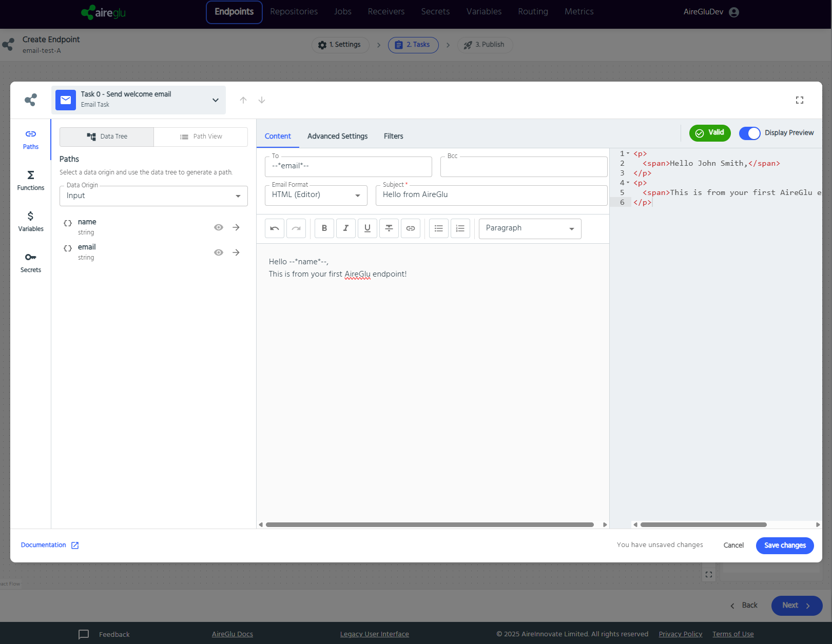Select the Filters tab
The width and height of the screenshot is (832, 644).
(x=394, y=136)
